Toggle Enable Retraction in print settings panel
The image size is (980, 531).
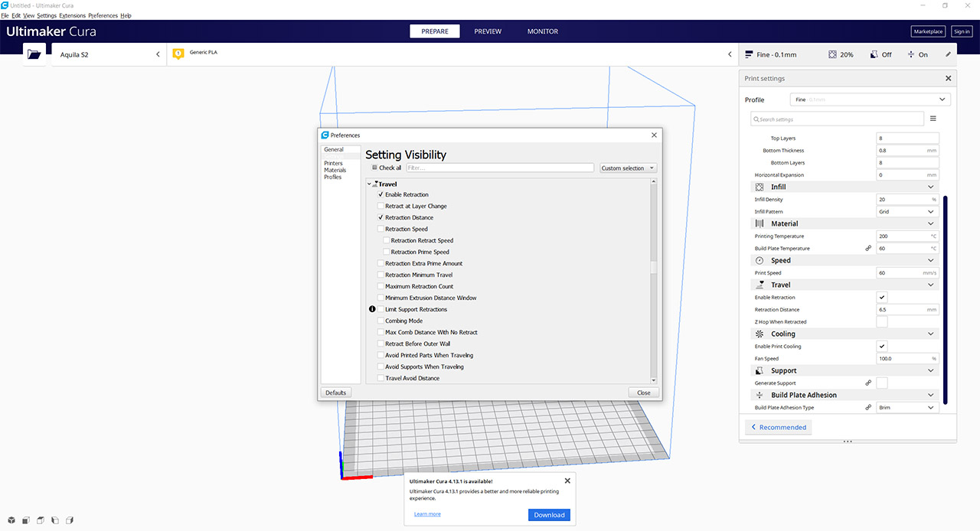(x=882, y=297)
